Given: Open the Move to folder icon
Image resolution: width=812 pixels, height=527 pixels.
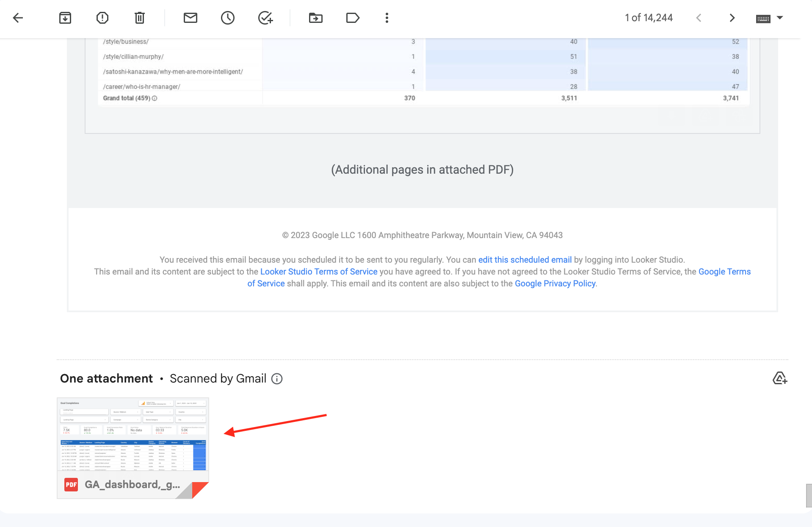Looking at the screenshot, I should [x=316, y=18].
